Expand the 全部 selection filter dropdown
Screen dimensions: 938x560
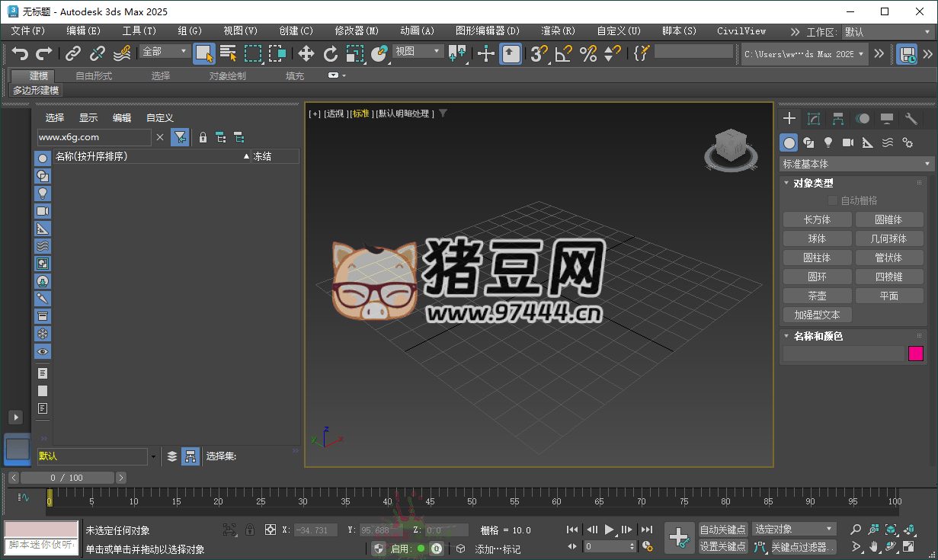tap(165, 52)
